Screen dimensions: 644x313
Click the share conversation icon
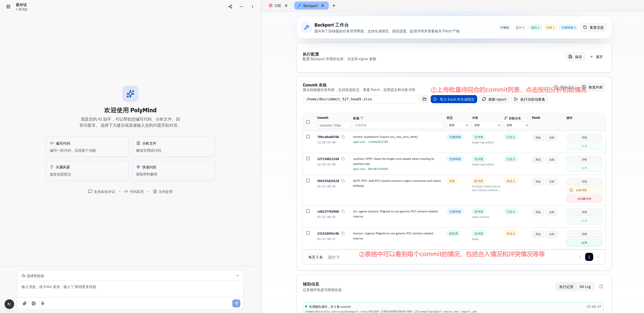[230, 7]
